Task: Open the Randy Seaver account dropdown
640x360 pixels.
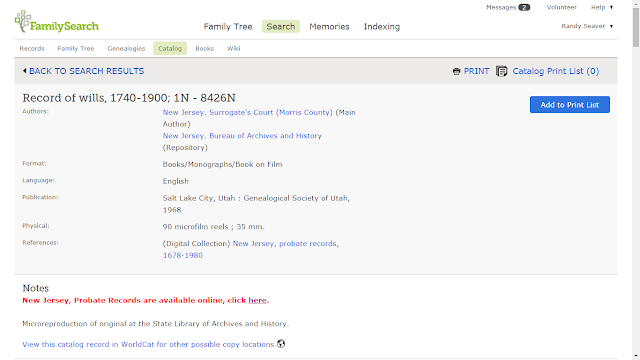Action: pos(587,26)
